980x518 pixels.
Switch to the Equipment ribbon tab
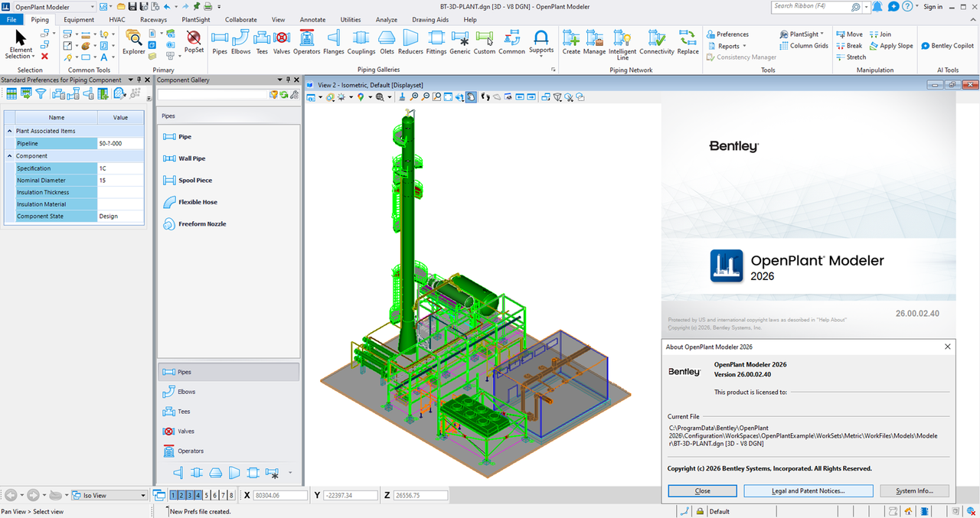coord(79,19)
